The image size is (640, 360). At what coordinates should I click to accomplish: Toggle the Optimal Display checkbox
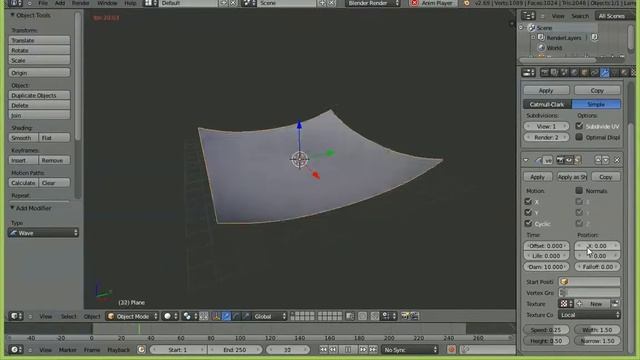point(579,137)
